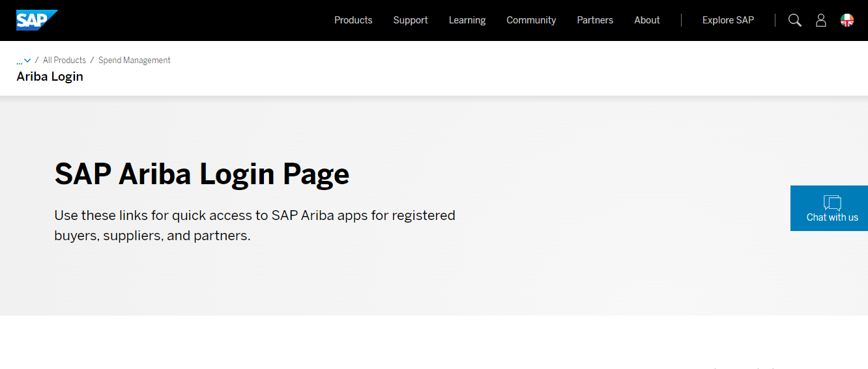868x369 pixels.
Task: Click the SAP logo
Action: tap(37, 20)
